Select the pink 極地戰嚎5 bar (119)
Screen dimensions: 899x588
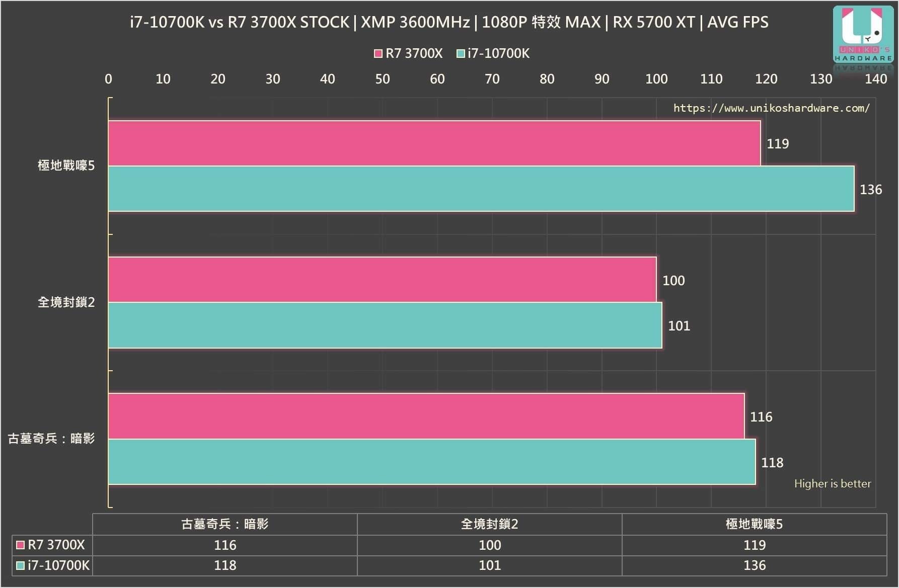[434, 143]
